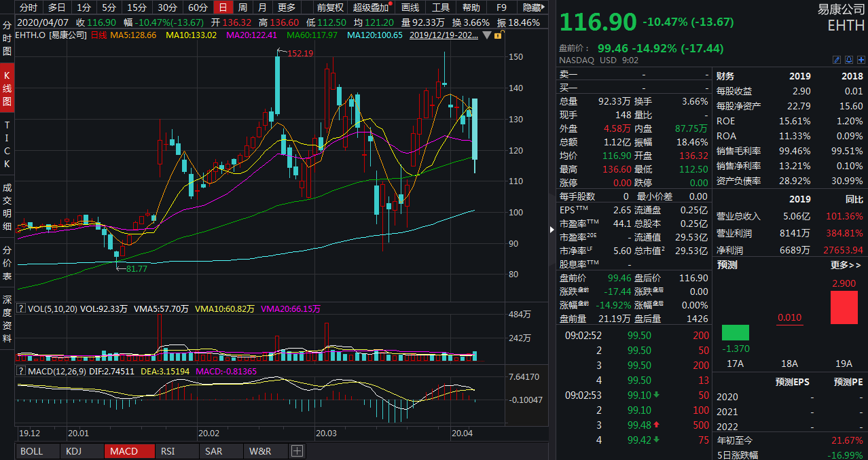
Task: Open help for VOL indicator question mark
Action: tap(21, 309)
